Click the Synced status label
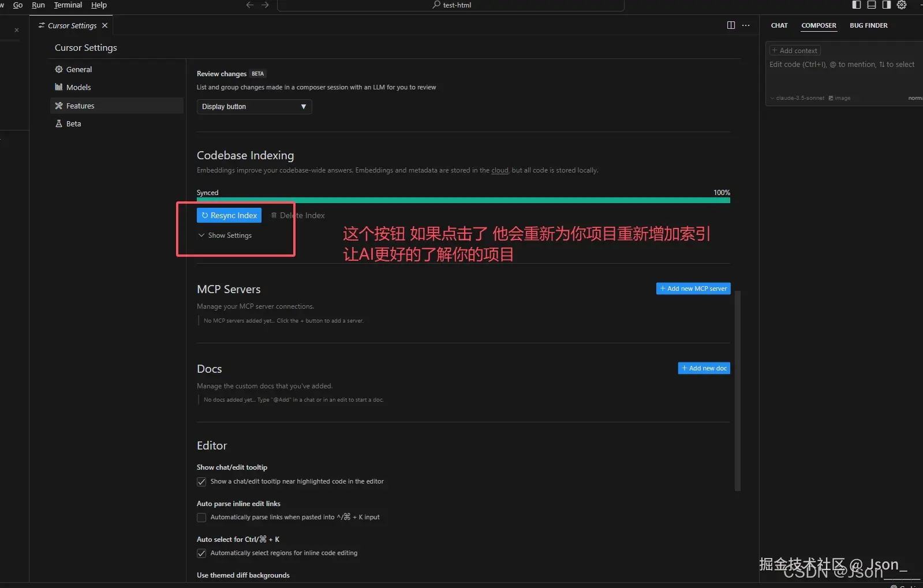The width and height of the screenshot is (923, 588). tap(207, 193)
